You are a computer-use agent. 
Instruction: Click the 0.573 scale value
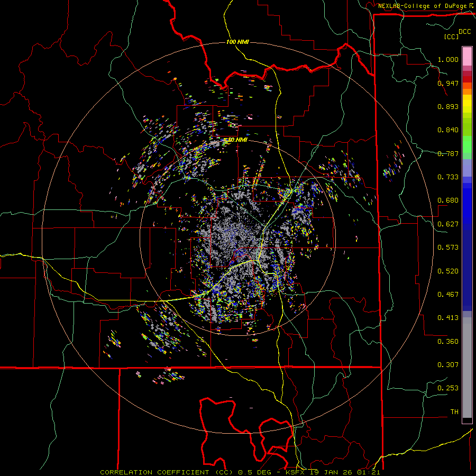pyautogui.click(x=448, y=248)
